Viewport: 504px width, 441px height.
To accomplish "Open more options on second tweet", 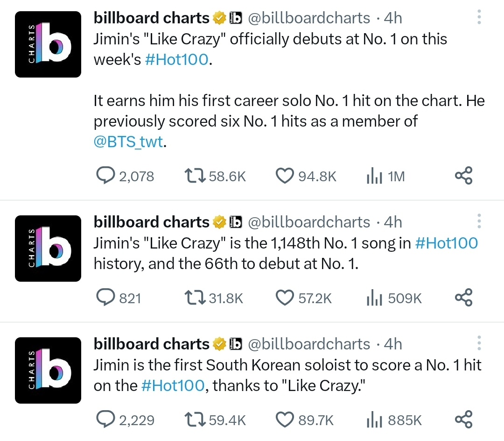I will pyautogui.click(x=479, y=221).
